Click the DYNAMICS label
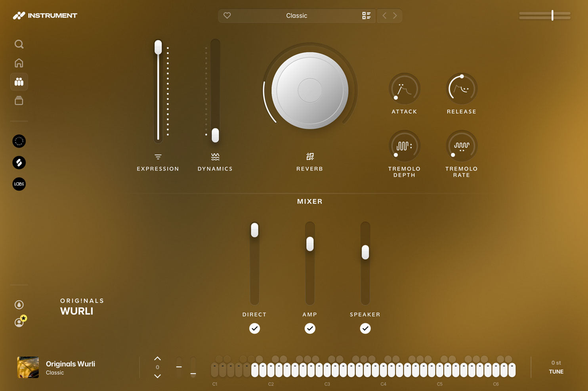Screen dimensions: 588x391 click(215, 169)
